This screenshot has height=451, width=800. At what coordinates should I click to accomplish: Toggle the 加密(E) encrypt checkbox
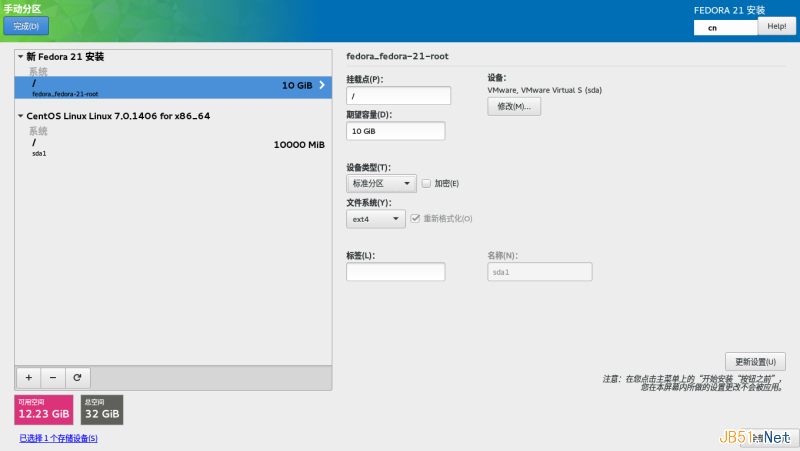(426, 183)
